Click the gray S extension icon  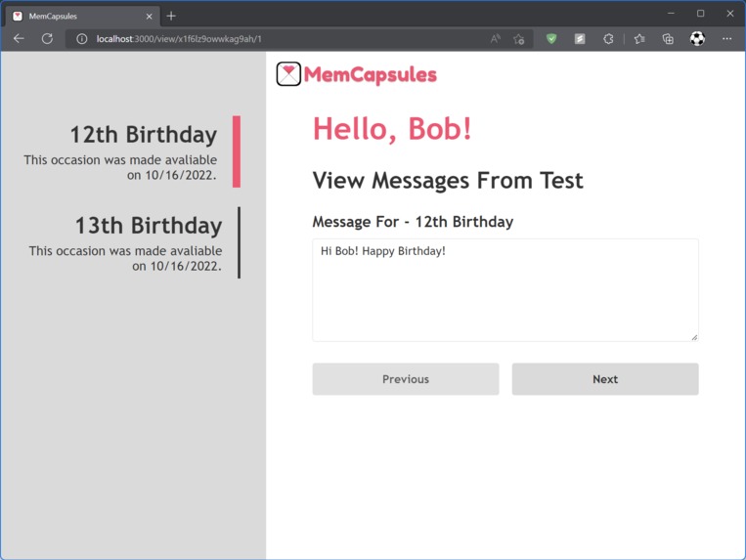pos(580,39)
